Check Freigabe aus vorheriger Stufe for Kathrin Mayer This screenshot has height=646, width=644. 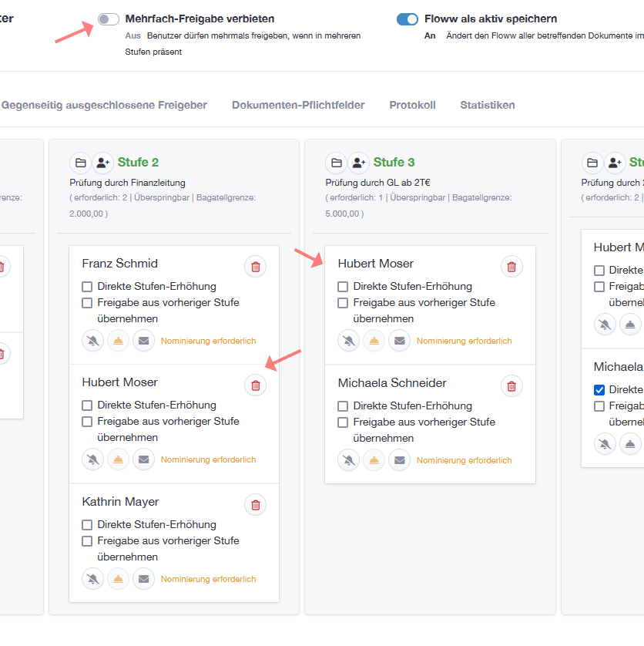(87, 541)
